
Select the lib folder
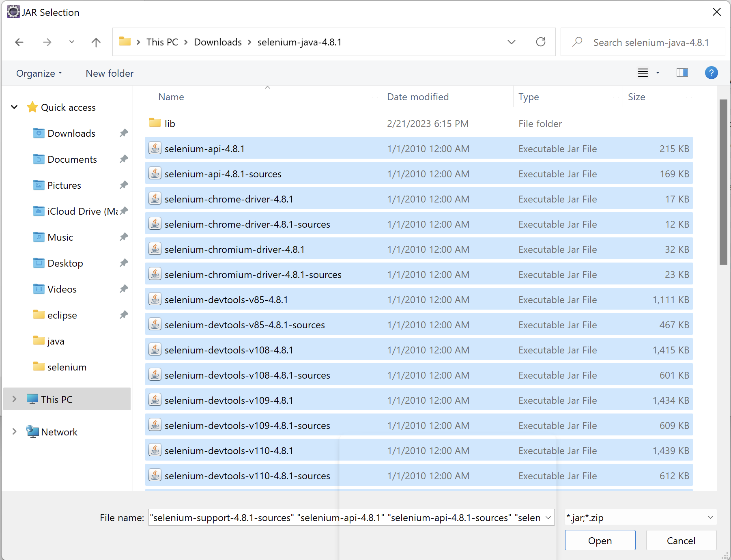(x=419, y=123)
